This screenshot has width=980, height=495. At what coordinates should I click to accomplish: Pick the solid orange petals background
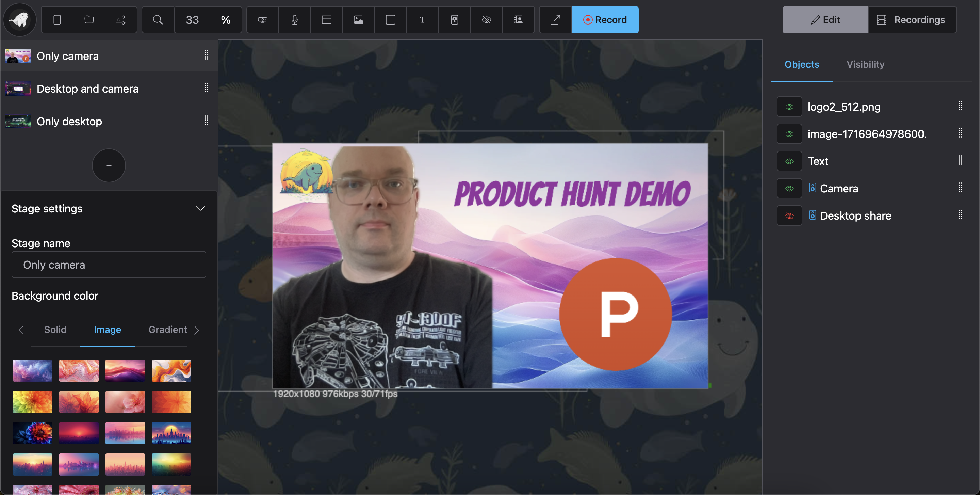tap(171, 402)
